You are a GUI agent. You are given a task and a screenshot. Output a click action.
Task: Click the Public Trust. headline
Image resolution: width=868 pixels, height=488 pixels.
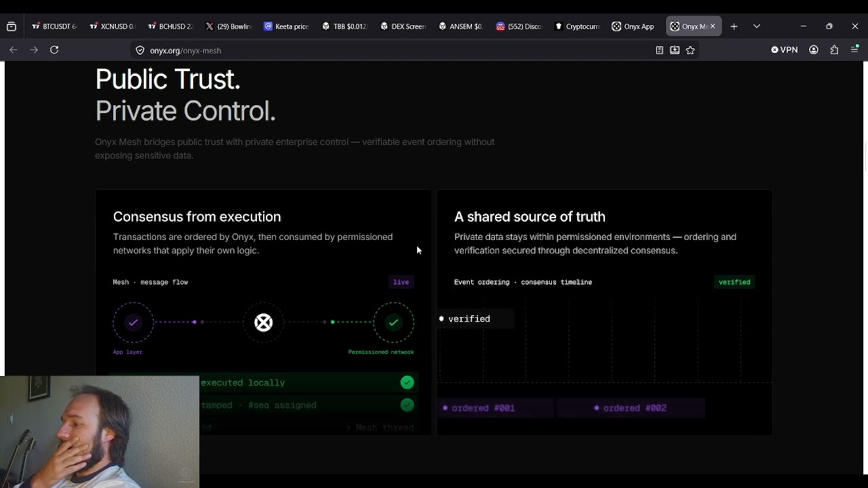pyautogui.click(x=167, y=79)
